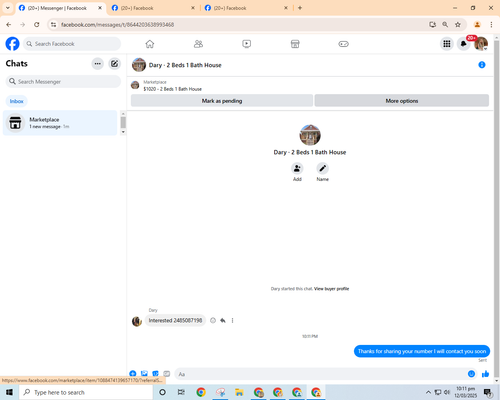Screen dimensions: 500x400
Task: Open emoji picker in message field
Action: tap(471, 374)
